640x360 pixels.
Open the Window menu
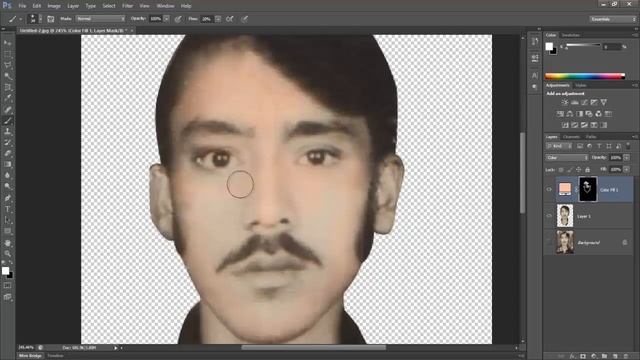point(165,6)
